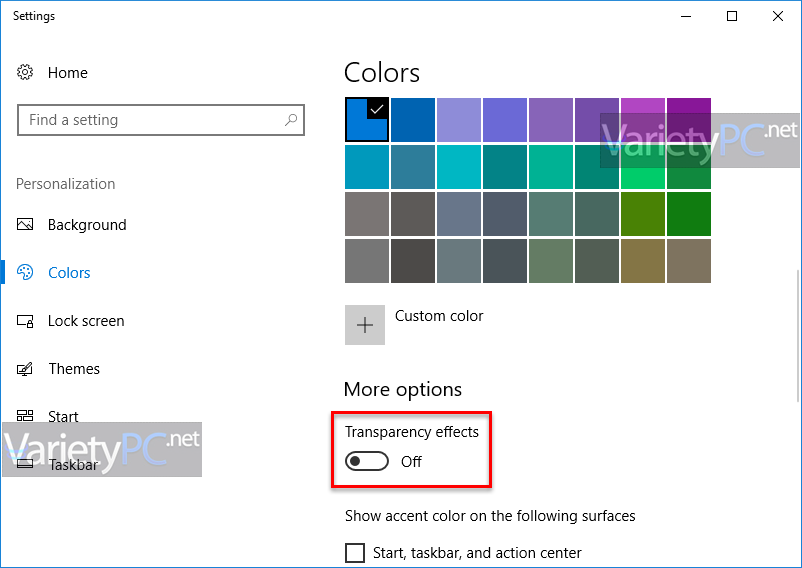Select the magenta purple swatch in top row
This screenshot has height=568, width=802.
(643, 120)
